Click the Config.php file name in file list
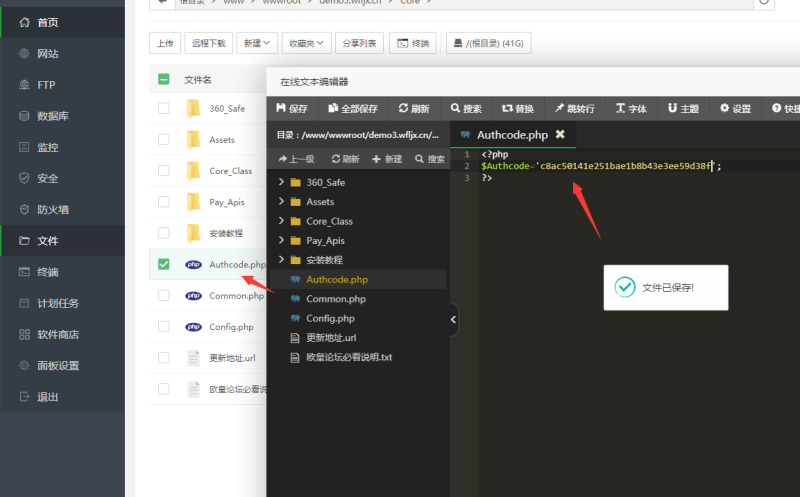 [231, 327]
